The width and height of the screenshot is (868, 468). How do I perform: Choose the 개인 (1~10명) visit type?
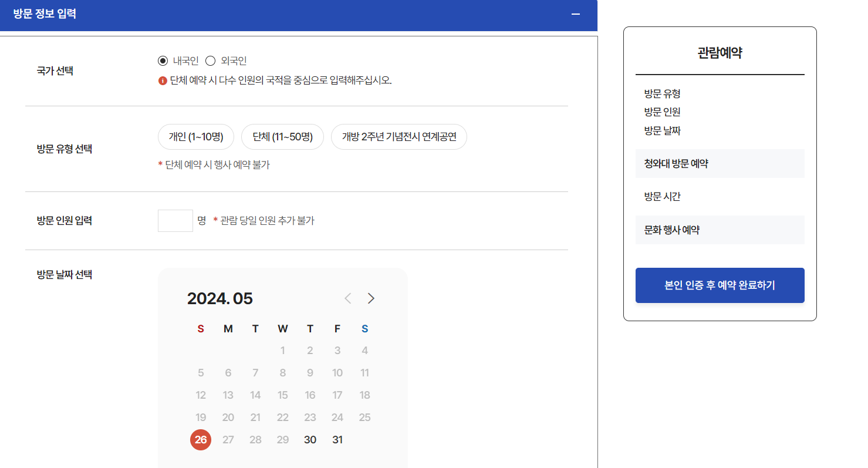[195, 136]
